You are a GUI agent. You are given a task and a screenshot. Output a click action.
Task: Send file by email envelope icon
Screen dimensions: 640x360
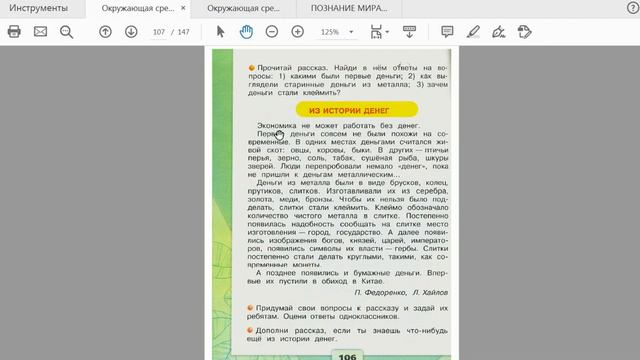(x=40, y=31)
